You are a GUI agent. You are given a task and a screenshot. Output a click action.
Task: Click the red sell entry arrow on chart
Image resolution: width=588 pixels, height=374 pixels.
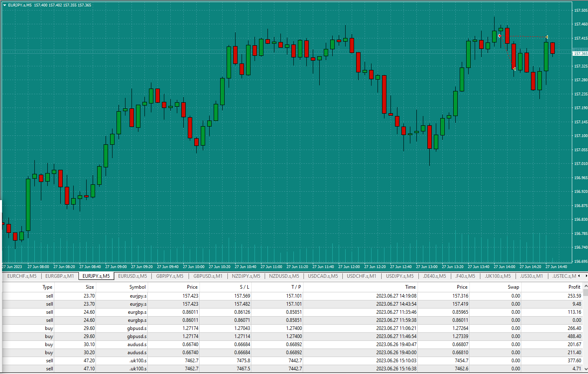tap(500, 36)
